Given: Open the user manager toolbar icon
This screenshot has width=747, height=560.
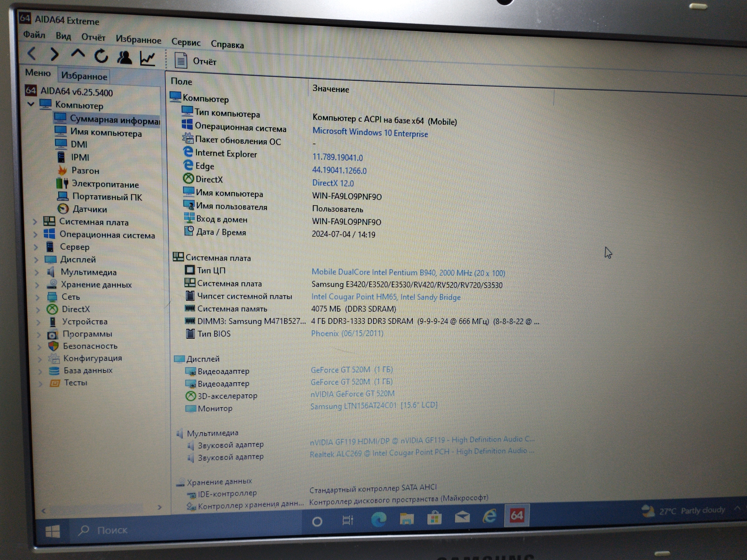Looking at the screenshot, I should click(x=124, y=58).
